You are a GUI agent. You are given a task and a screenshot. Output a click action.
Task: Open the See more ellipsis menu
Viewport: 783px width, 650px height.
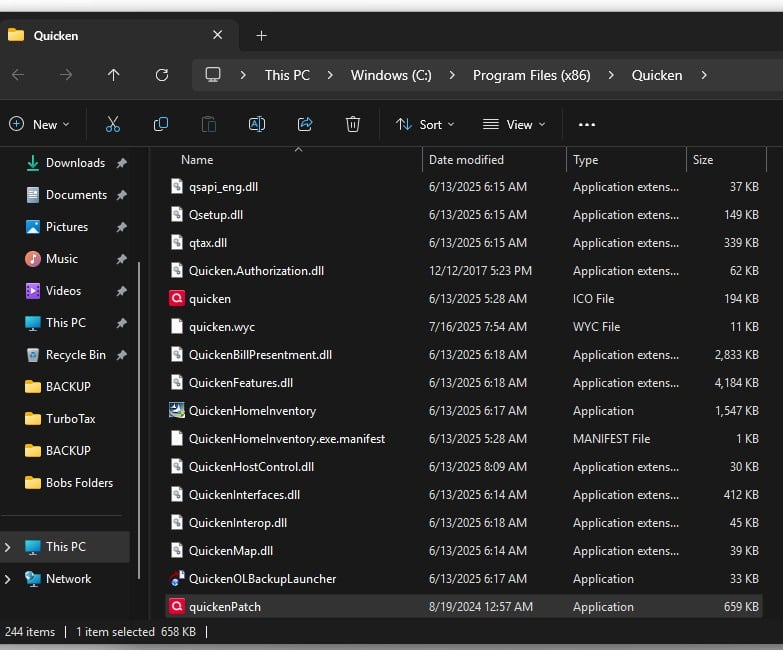point(587,124)
